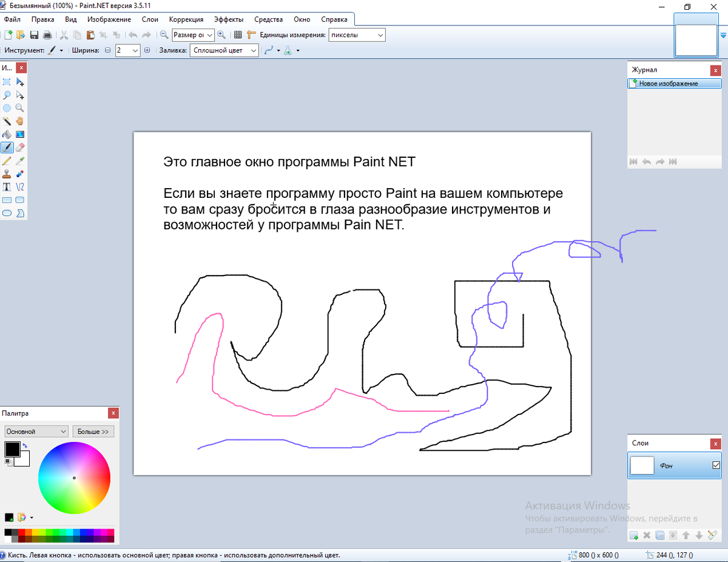Select the Color Picker eyedropper tool

click(20, 161)
